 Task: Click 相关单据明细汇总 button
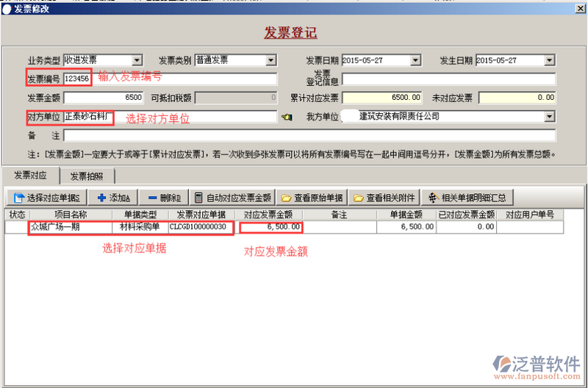click(467, 198)
